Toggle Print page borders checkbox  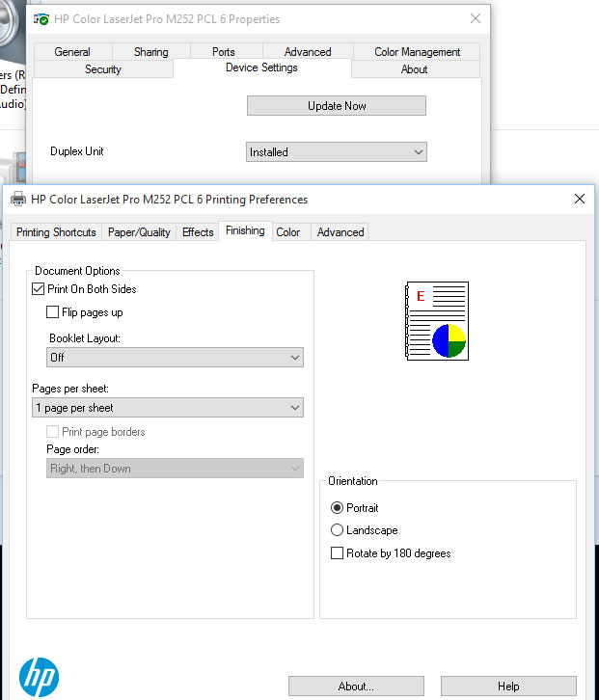(52, 432)
